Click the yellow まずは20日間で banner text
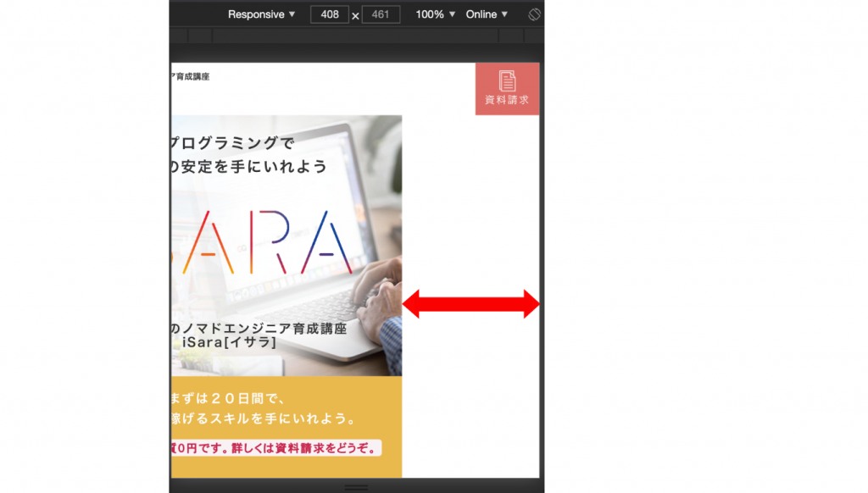 click(231, 398)
